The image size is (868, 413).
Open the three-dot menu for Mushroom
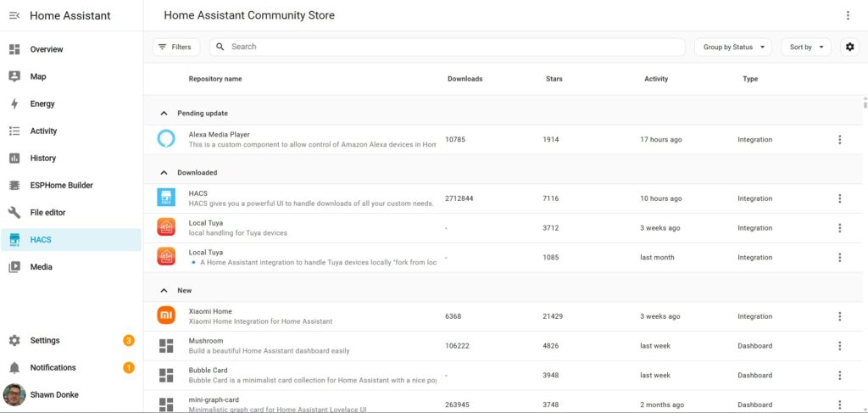point(839,346)
